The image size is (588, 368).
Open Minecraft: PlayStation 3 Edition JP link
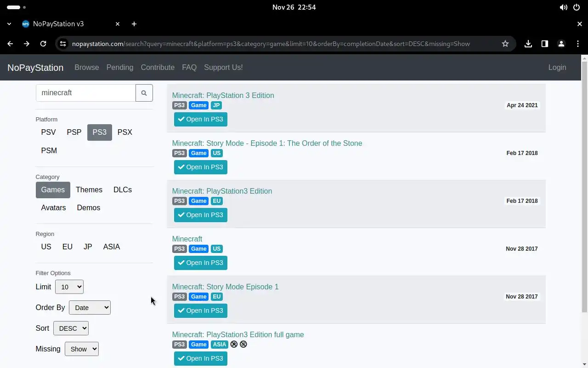click(223, 95)
